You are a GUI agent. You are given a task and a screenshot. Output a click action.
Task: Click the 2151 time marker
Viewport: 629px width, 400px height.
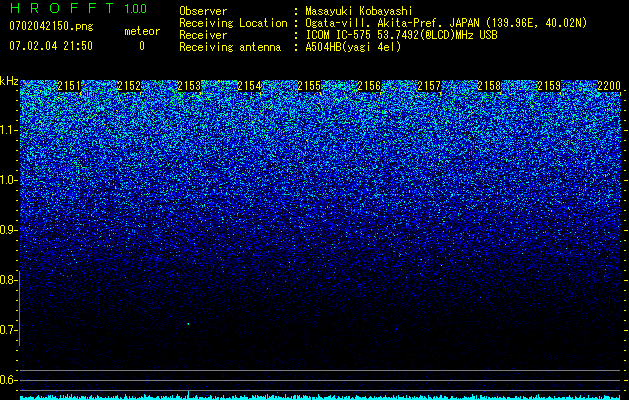tap(69, 86)
